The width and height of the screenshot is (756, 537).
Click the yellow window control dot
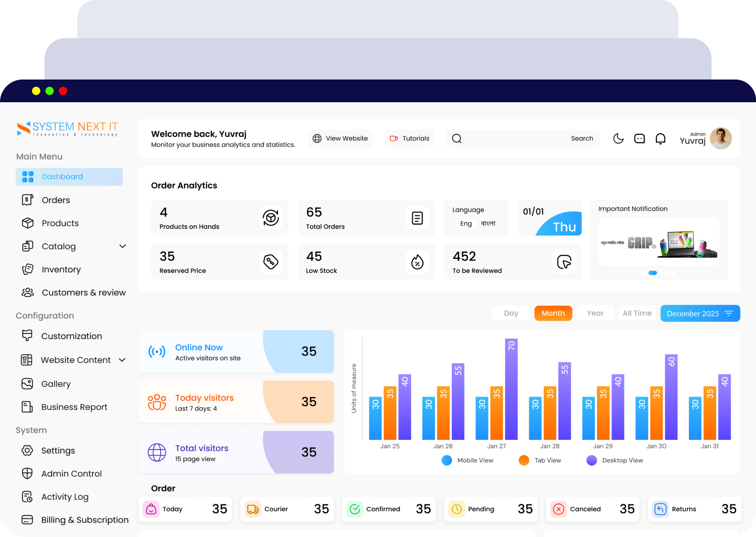coord(36,91)
